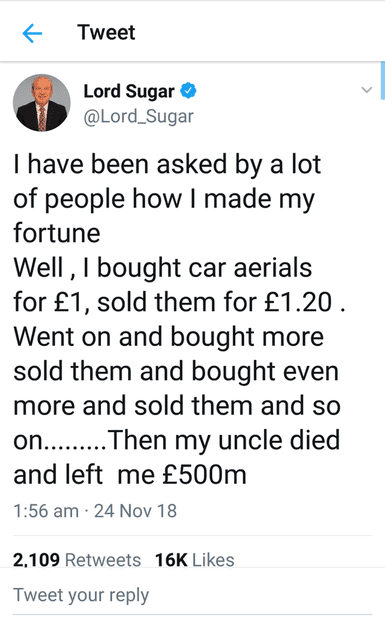Viewport: 385px width, 620px height.
Task: Click the blue scrollbar indicator
Action: [382, 80]
